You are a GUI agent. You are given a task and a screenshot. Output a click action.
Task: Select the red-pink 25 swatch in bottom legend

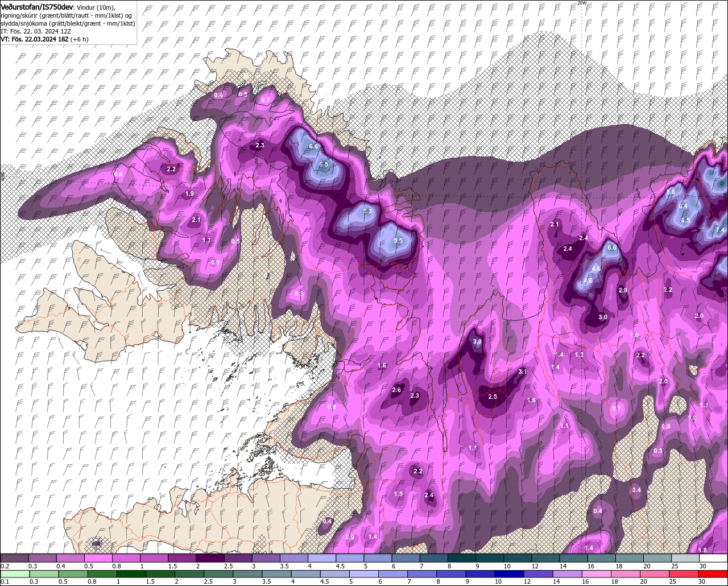point(684,573)
